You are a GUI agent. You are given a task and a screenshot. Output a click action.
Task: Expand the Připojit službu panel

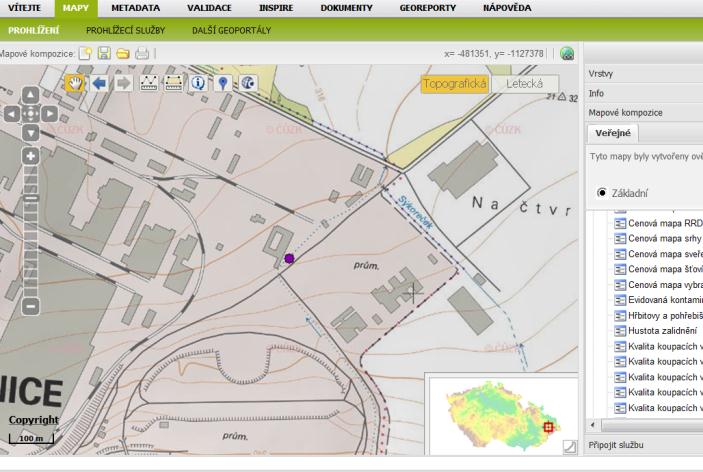pyautogui.click(x=644, y=445)
